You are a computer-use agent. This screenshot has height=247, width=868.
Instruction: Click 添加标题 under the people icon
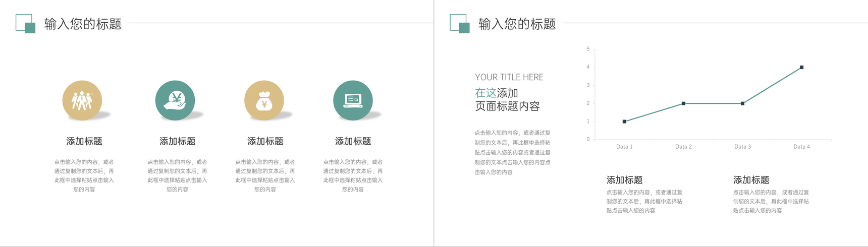click(x=84, y=141)
